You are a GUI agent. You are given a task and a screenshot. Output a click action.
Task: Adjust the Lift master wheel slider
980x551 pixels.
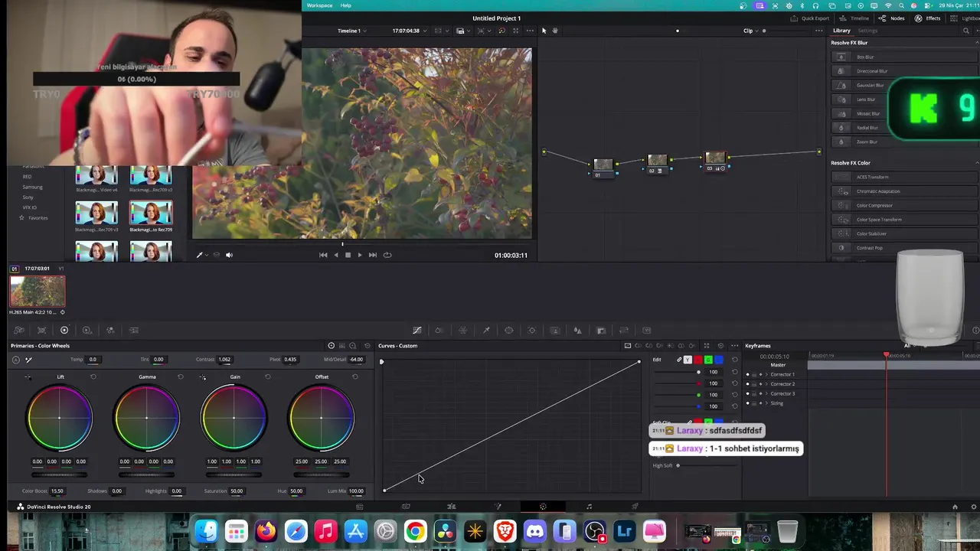[59, 474]
